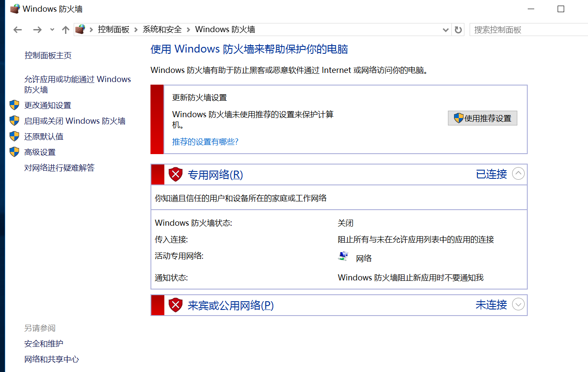Click shield icon beside 启用或关闭 Windows 防火墙
588x372 pixels.
coord(14,121)
